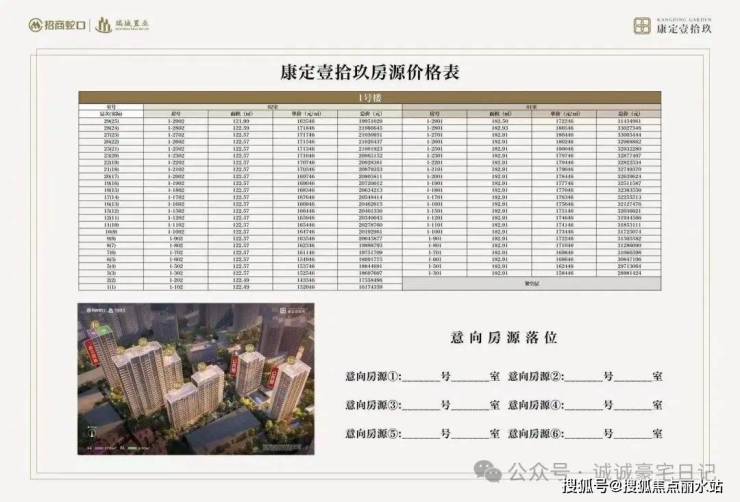Click the 瑞诚置业 building logo

122,25
